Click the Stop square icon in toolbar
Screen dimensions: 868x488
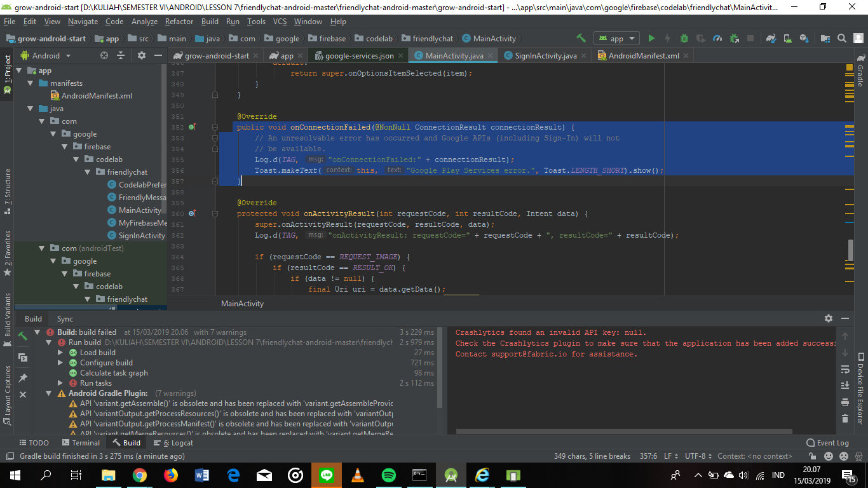(750, 38)
